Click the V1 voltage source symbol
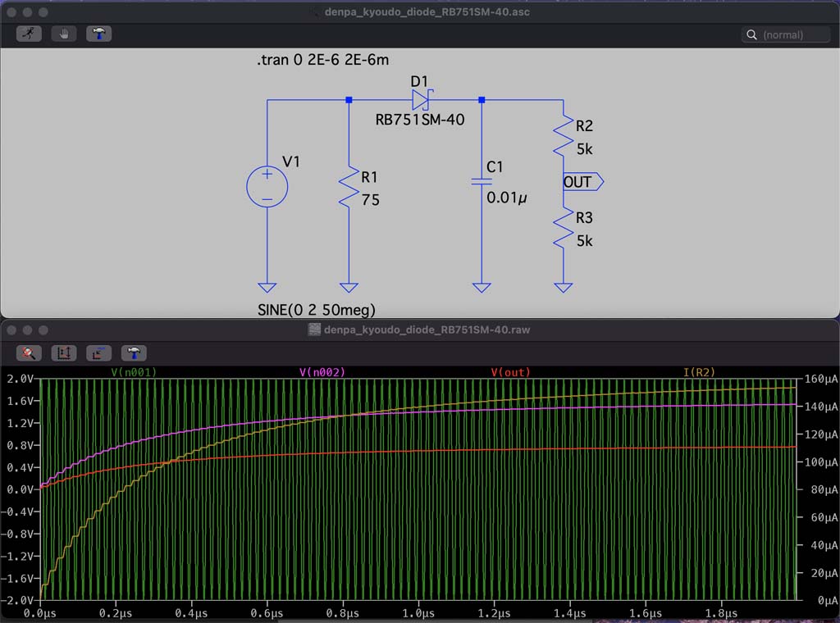840x623 pixels. tap(267, 187)
